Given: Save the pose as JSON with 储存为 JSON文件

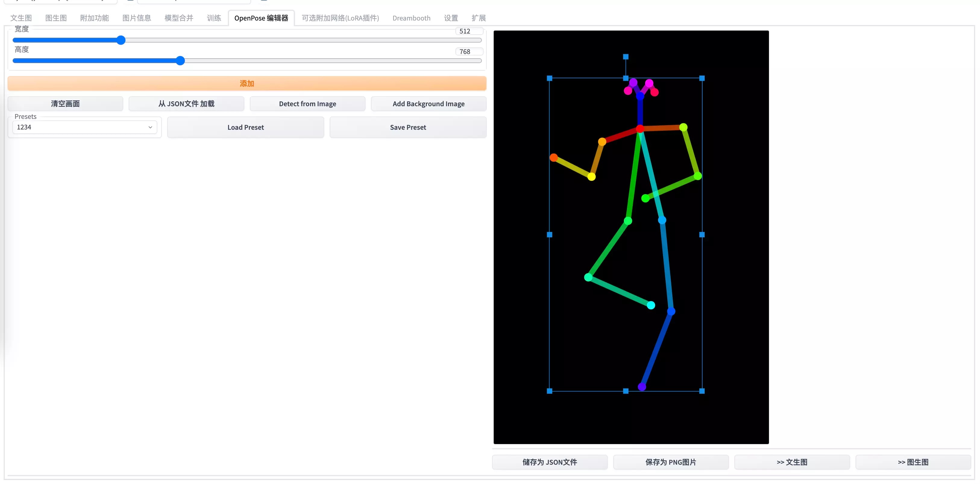Looking at the screenshot, I should point(549,462).
